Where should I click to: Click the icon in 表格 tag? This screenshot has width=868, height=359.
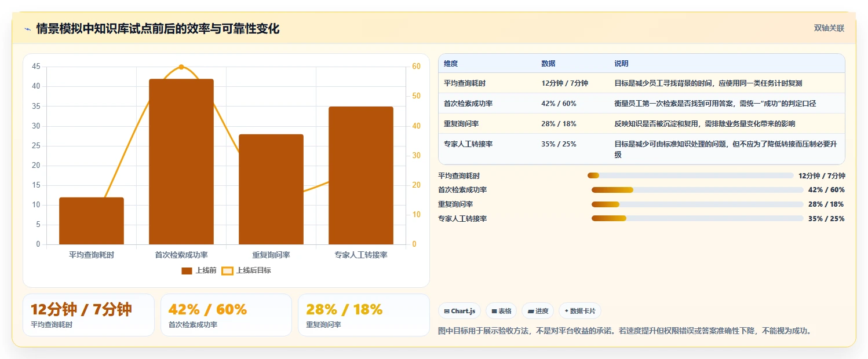pyautogui.click(x=494, y=311)
